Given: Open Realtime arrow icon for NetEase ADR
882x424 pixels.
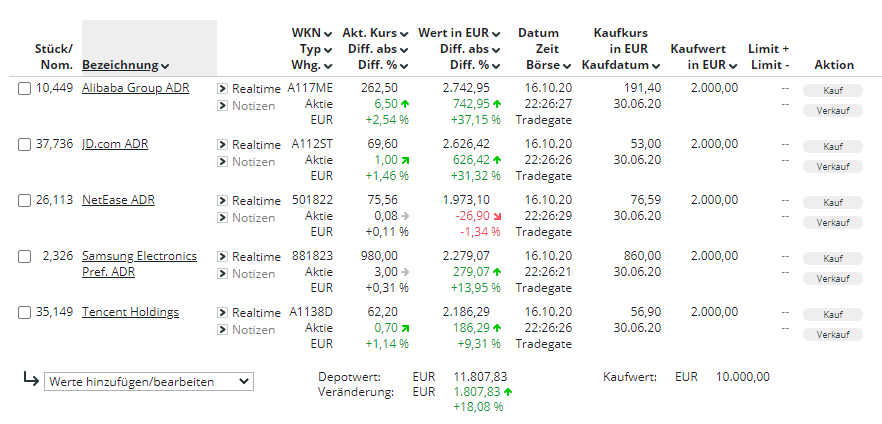Looking at the screenshot, I should point(222,200).
